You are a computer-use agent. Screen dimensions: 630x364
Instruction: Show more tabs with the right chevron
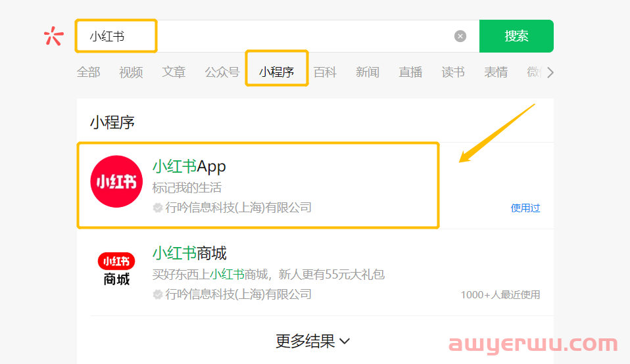click(x=550, y=73)
